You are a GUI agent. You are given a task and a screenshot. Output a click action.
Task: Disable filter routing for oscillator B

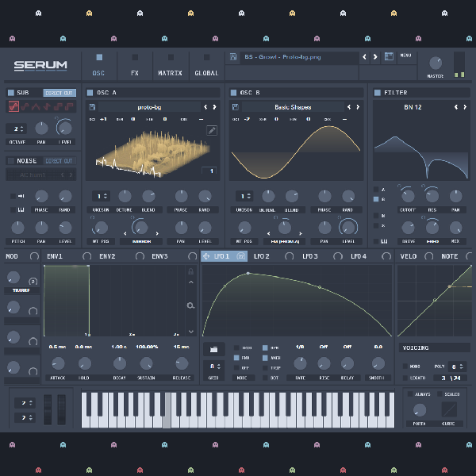(x=376, y=199)
